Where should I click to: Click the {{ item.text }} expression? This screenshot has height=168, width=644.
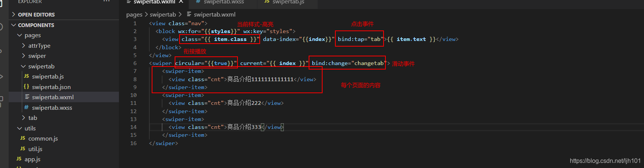(411, 39)
